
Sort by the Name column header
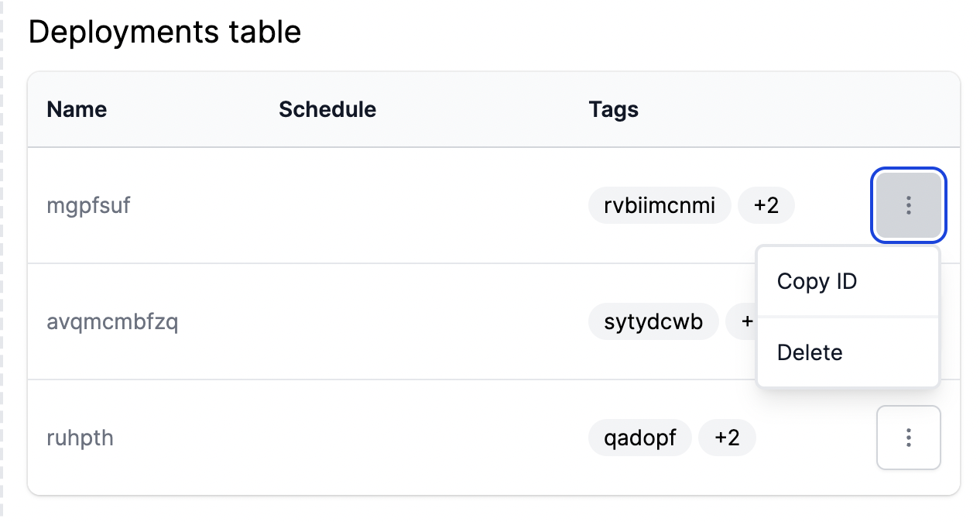coord(76,109)
